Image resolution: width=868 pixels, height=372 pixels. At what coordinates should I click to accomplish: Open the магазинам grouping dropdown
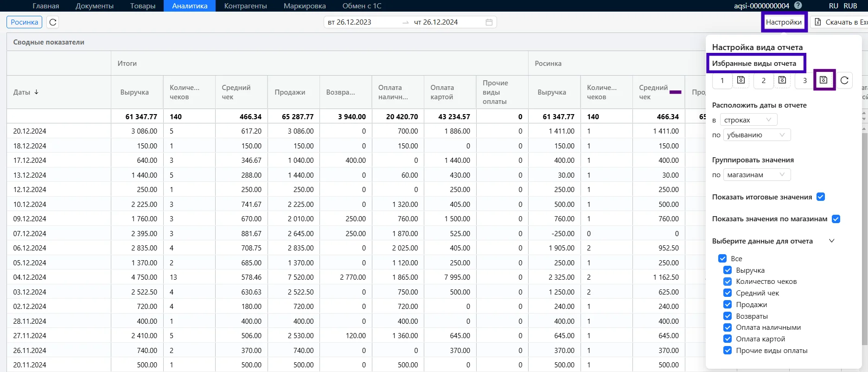click(757, 175)
